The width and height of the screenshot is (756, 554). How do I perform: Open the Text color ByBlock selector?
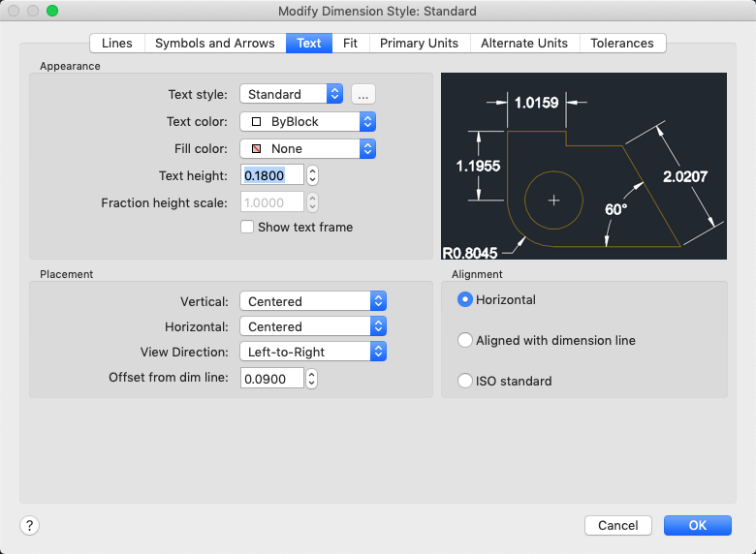click(307, 121)
